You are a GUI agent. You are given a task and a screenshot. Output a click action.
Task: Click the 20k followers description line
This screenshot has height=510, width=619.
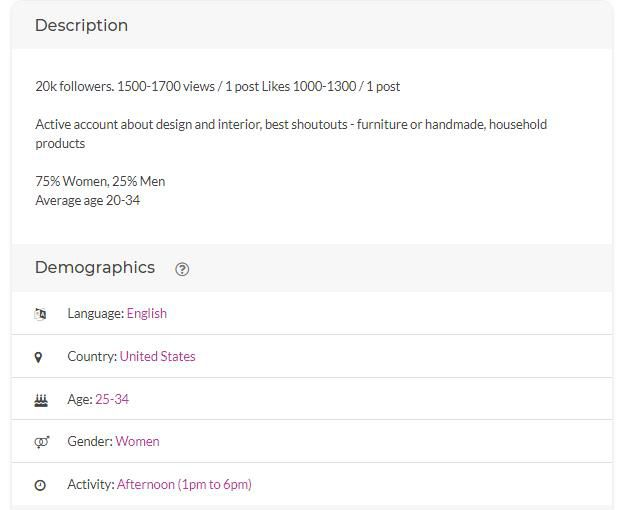218,86
